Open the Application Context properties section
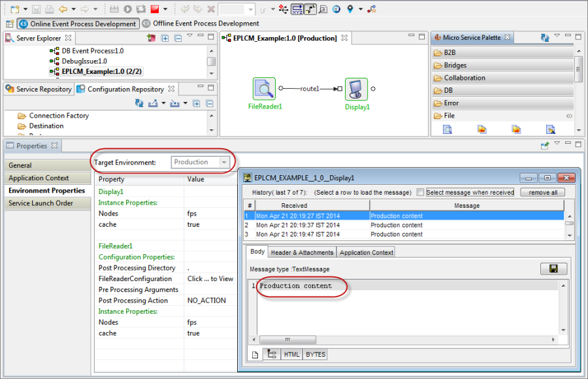This screenshot has height=379, width=588. (x=48, y=178)
